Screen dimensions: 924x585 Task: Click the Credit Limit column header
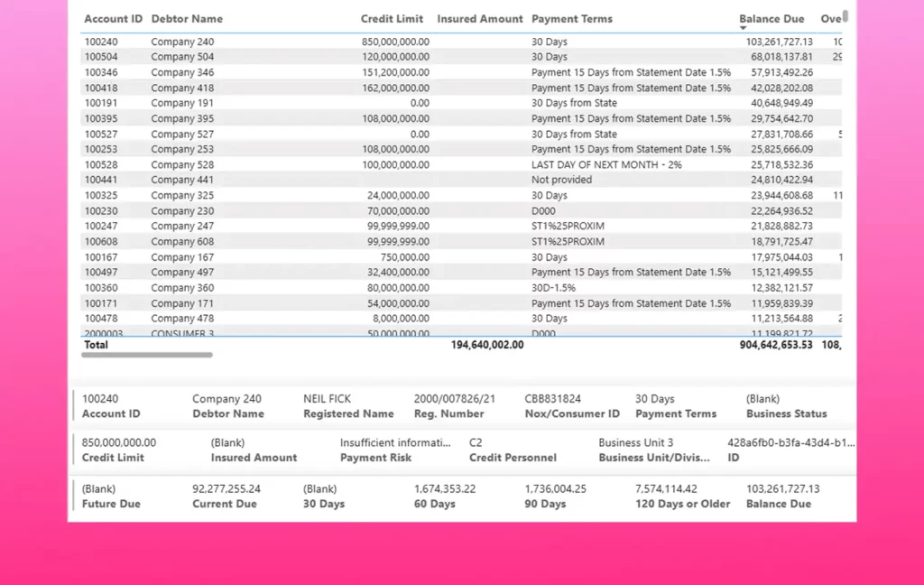[x=392, y=19]
